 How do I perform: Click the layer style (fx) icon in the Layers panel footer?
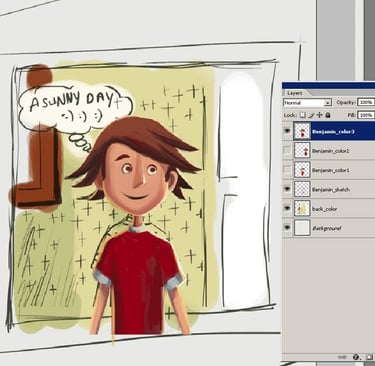point(356,357)
